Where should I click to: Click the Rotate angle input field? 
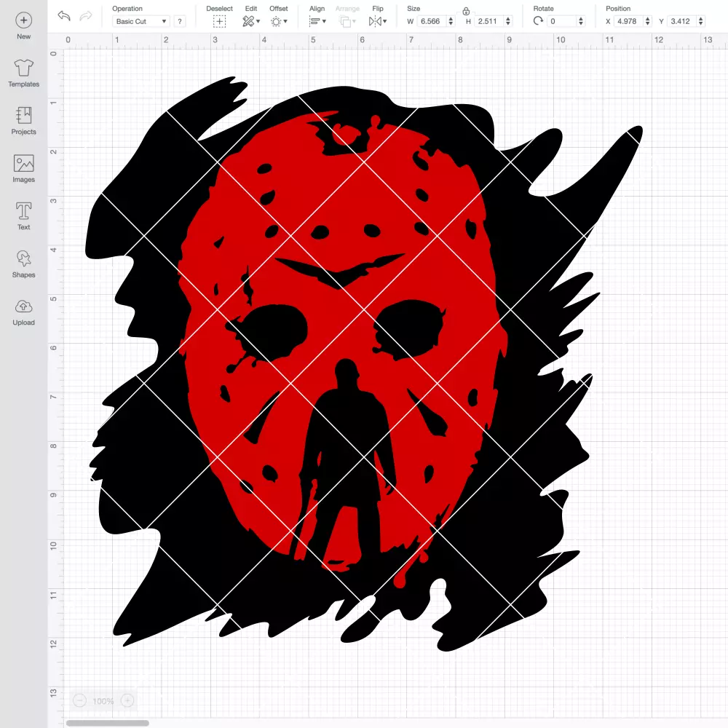click(561, 21)
